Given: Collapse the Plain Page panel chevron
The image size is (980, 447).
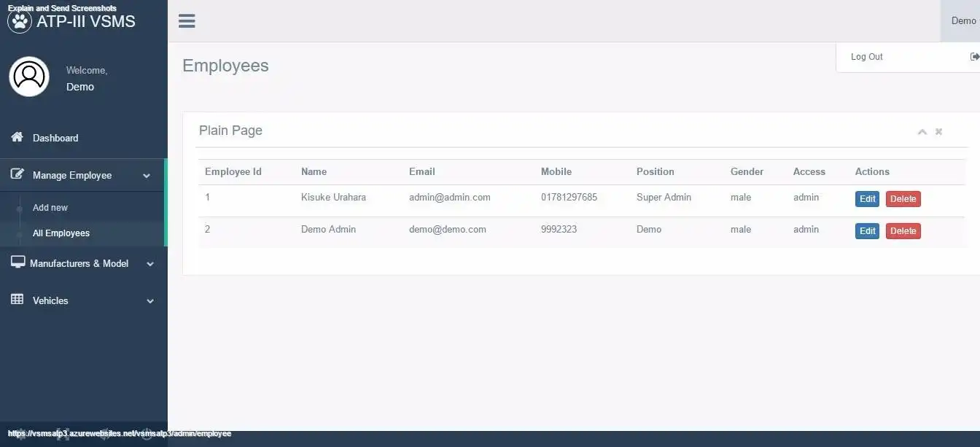Looking at the screenshot, I should [922, 132].
